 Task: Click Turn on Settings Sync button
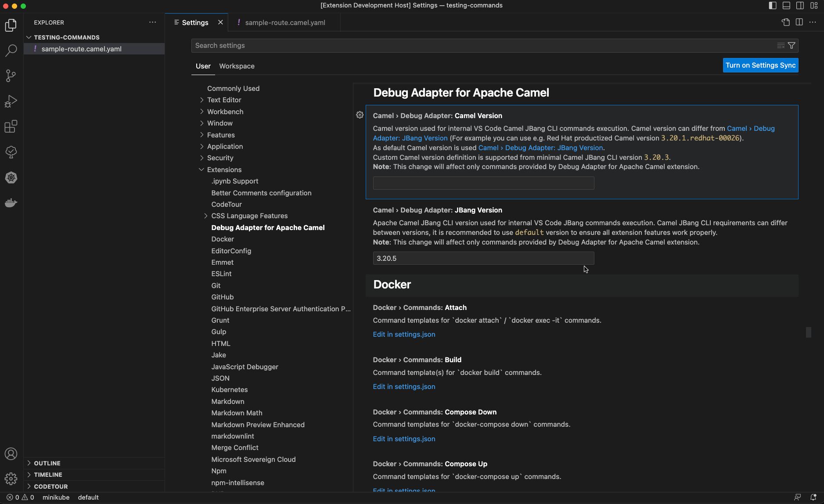(x=760, y=65)
